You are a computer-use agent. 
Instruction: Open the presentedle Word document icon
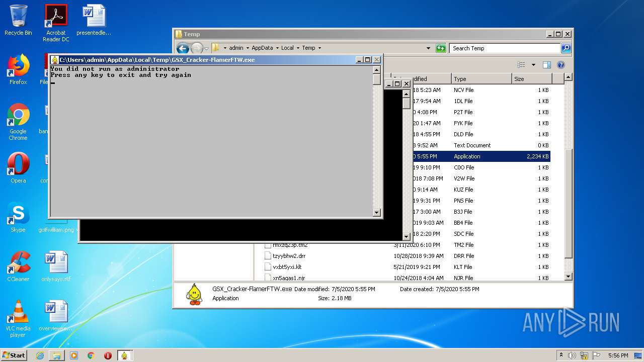[x=94, y=20]
